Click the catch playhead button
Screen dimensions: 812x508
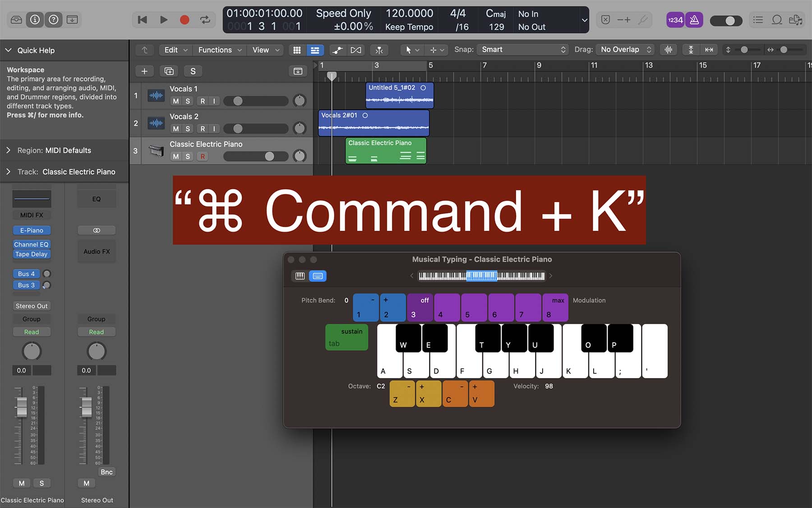pyautogui.click(x=379, y=50)
